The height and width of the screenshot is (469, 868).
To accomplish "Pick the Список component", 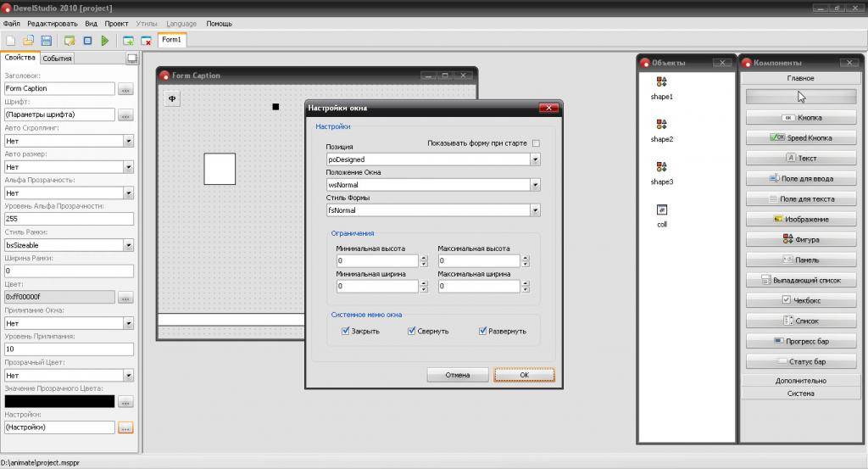I will click(x=801, y=321).
